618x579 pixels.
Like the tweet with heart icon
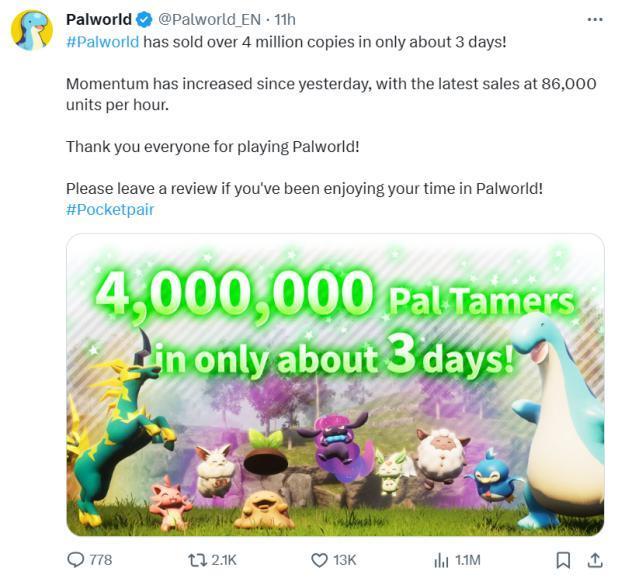(x=319, y=560)
